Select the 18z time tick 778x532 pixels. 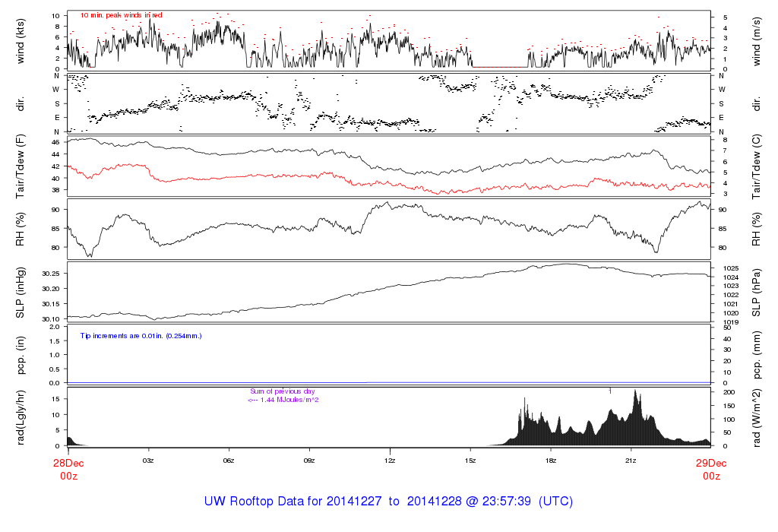551,461
